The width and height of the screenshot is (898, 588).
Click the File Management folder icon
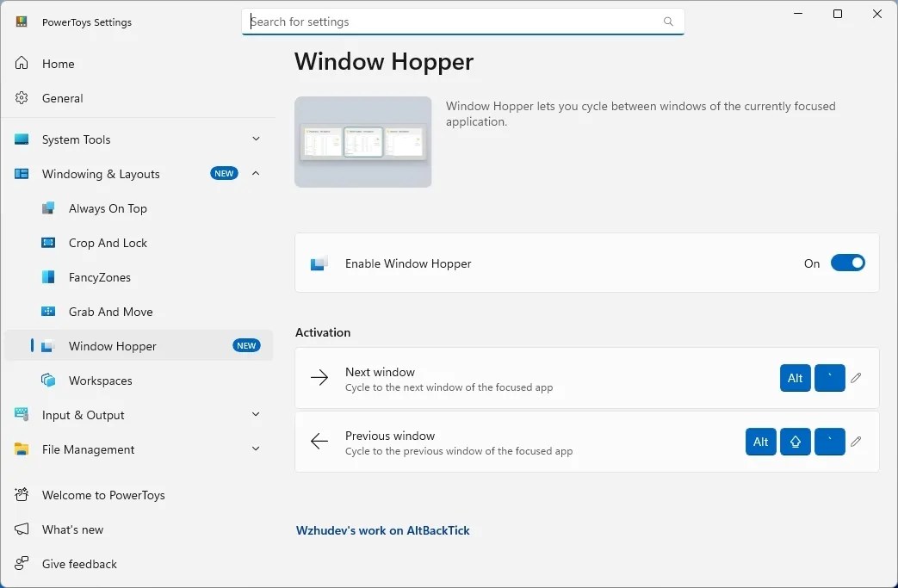point(22,449)
